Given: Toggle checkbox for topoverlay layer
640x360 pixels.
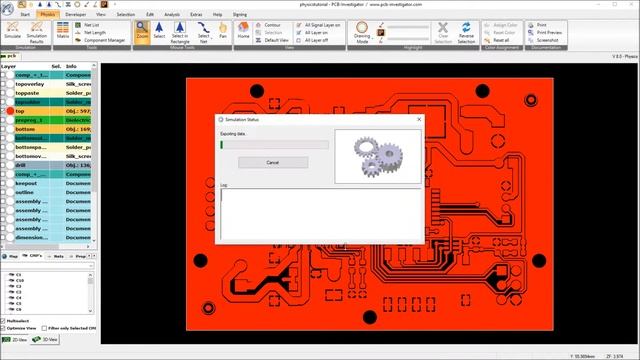Looking at the screenshot, I should (3, 84).
